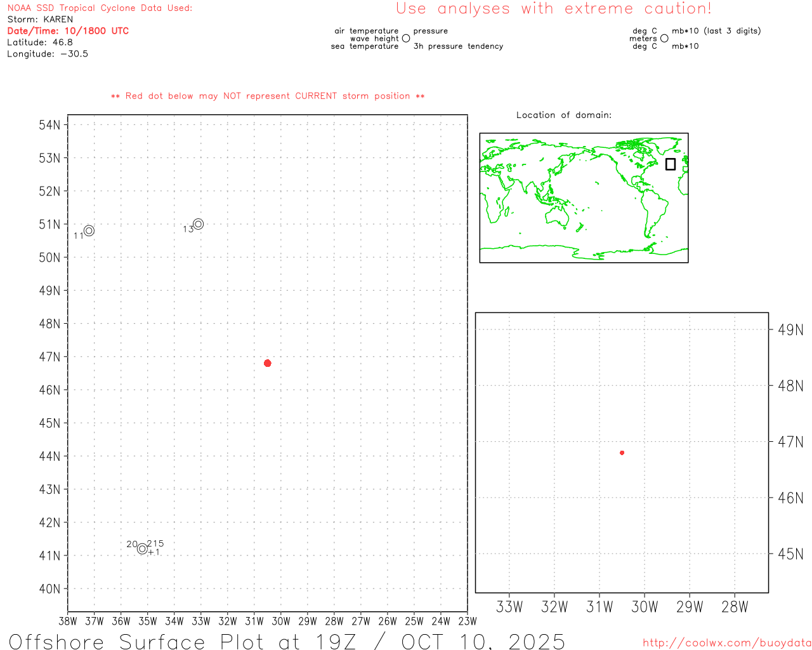Open the coolwx.com/buoydata link
Viewport: 812px width, 650px height.
pos(727,643)
